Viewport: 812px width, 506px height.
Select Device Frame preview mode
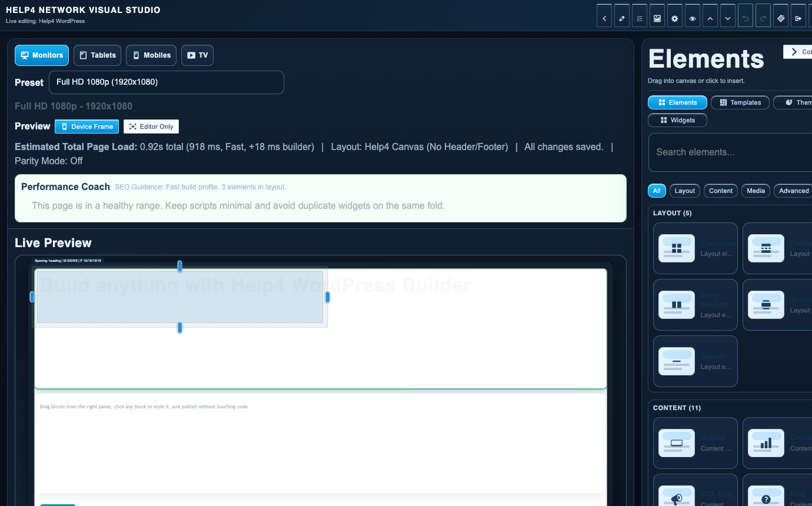[x=87, y=126]
